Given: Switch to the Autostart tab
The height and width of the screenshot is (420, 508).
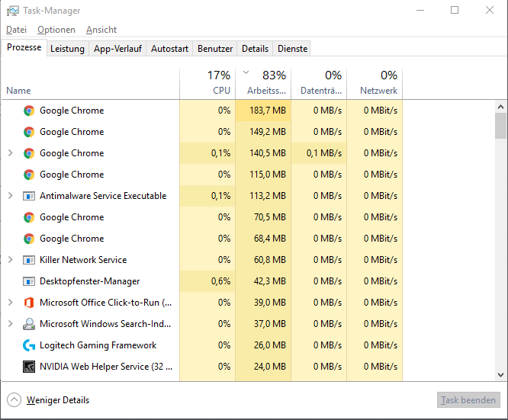Looking at the screenshot, I should pos(169,49).
